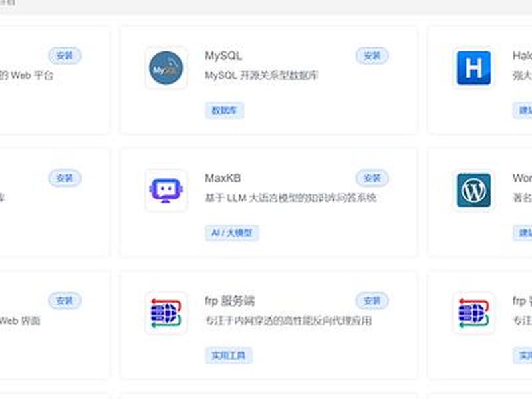
Task: Open the frp 服务端 app title
Action: 229,301
